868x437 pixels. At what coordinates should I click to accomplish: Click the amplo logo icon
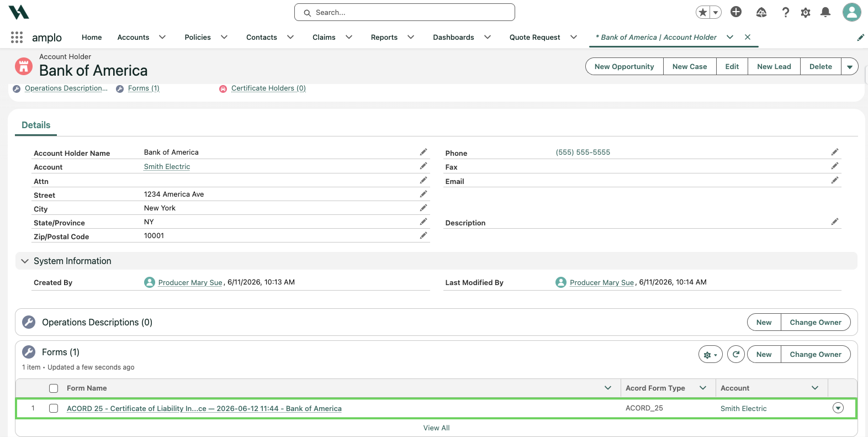click(19, 12)
